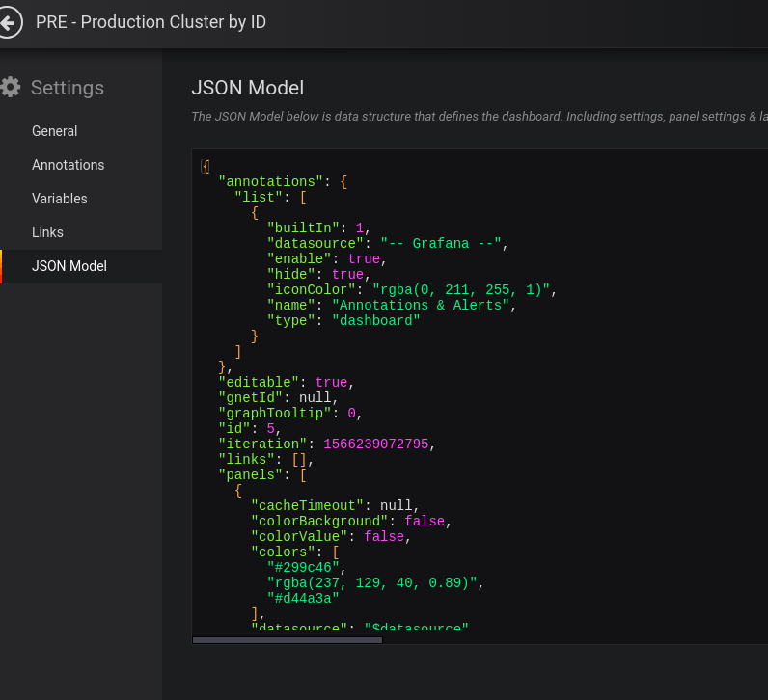Click the "hide": true line

click(x=318, y=274)
